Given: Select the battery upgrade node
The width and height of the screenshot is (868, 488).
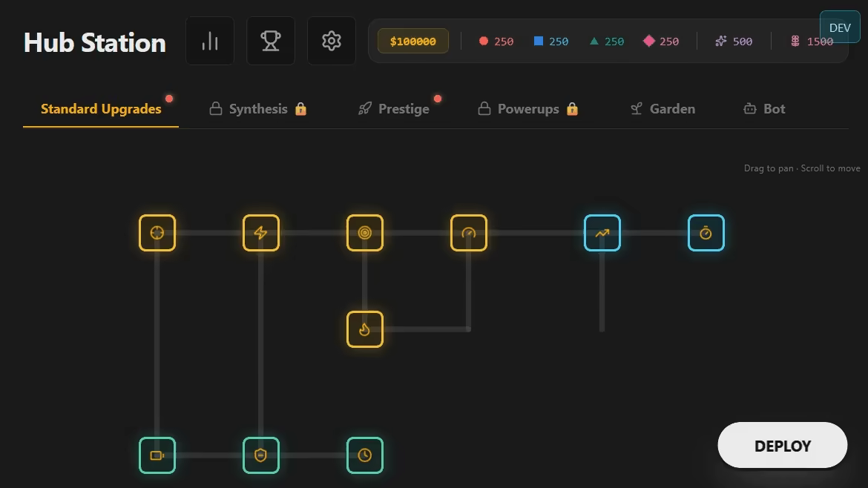Looking at the screenshot, I should click(x=157, y=455).
